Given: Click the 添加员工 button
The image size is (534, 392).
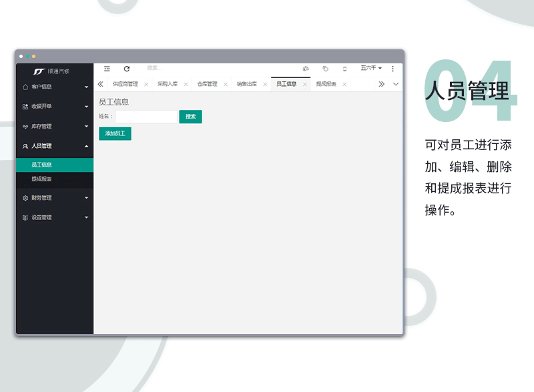Looking at the screenshot, I should (115, 134).
